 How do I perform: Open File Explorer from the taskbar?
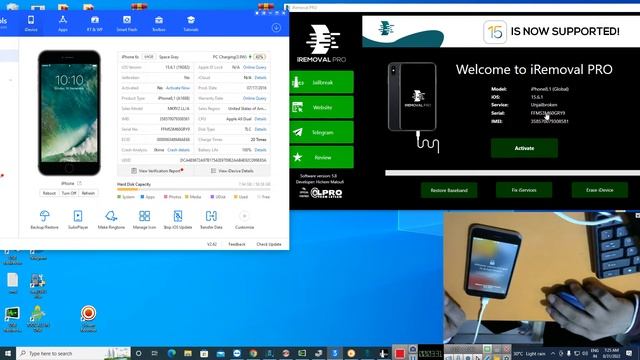188,353
